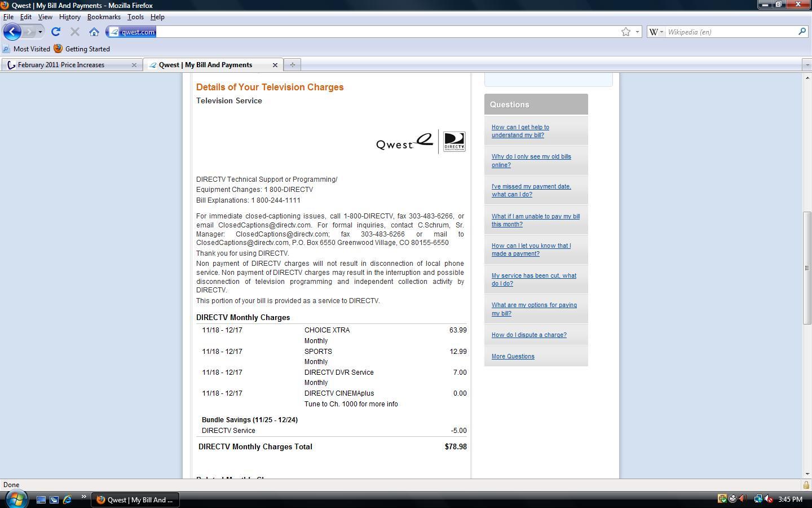Launch Internet Explorer from quick launch
The image size is (812, 508).
coord(67,500)
